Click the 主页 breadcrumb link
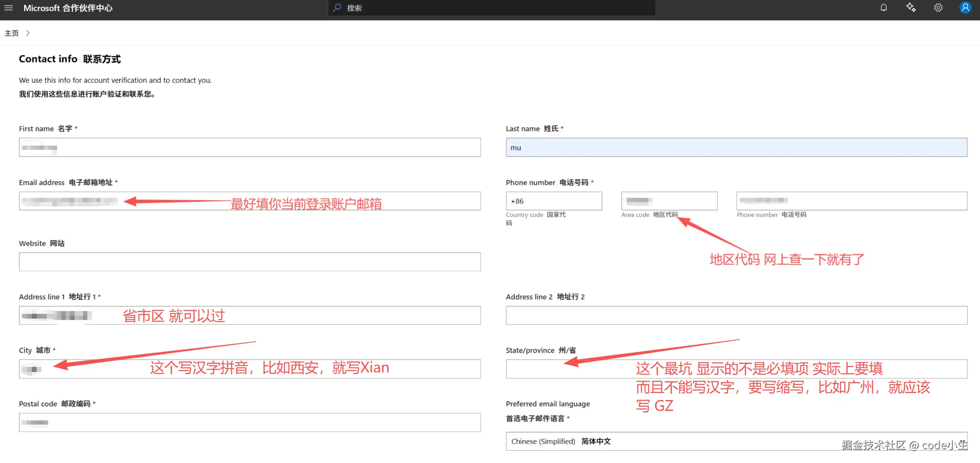This screenshot has width=980, height=463. [12, 33]
